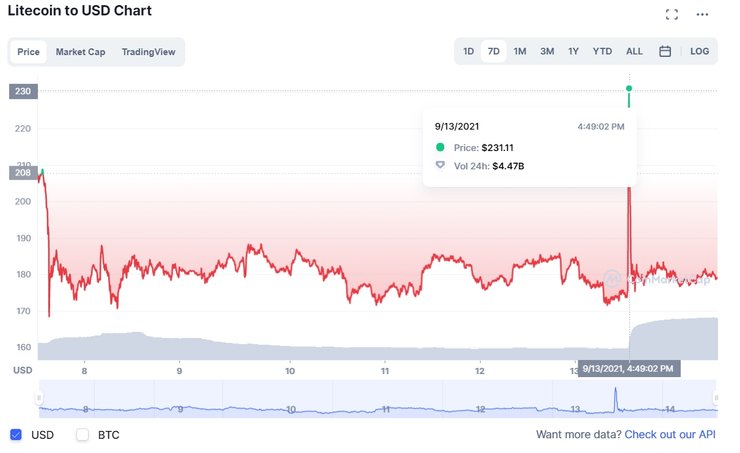Open the calendar date range picker

click(665, 51)
